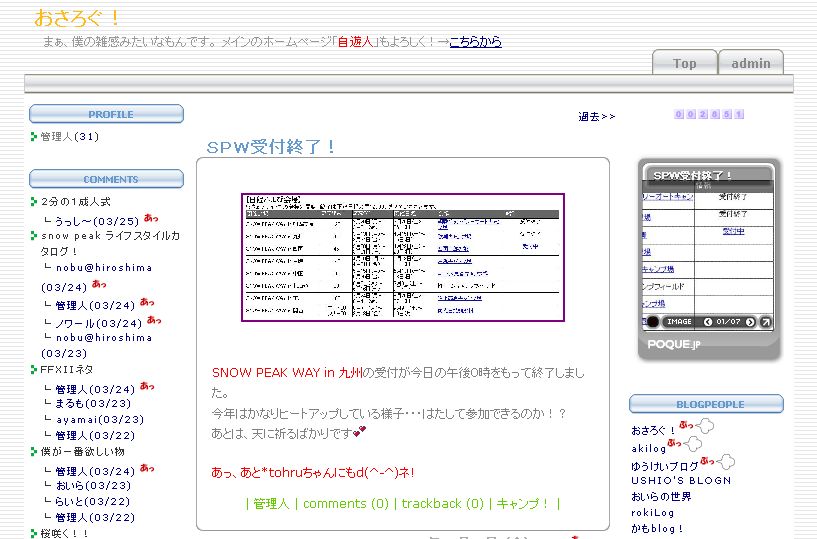
Task: Open profile entry 管理人(31)
Action: (x=70, y=137)
